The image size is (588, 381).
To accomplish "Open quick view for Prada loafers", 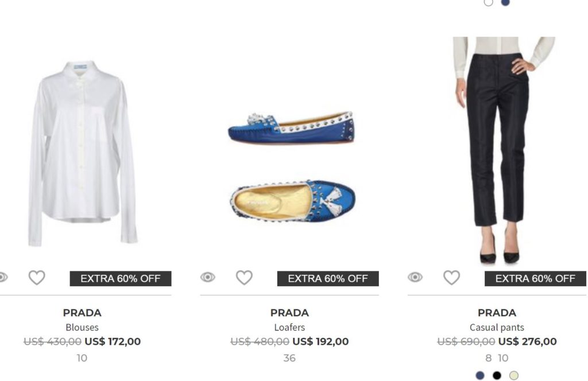I will [207, 278].
